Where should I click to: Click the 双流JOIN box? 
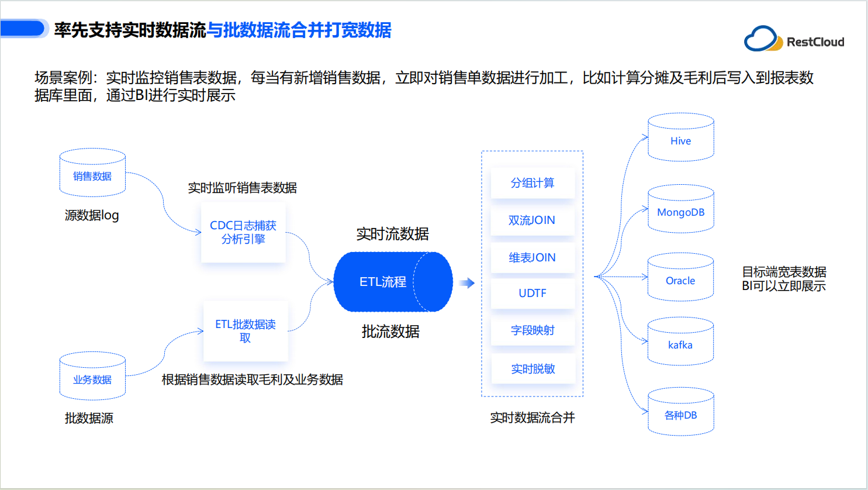532,220
